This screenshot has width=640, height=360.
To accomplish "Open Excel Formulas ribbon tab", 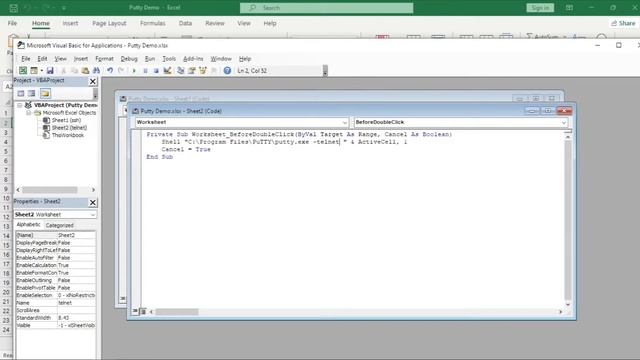I will tap(153, 23).
